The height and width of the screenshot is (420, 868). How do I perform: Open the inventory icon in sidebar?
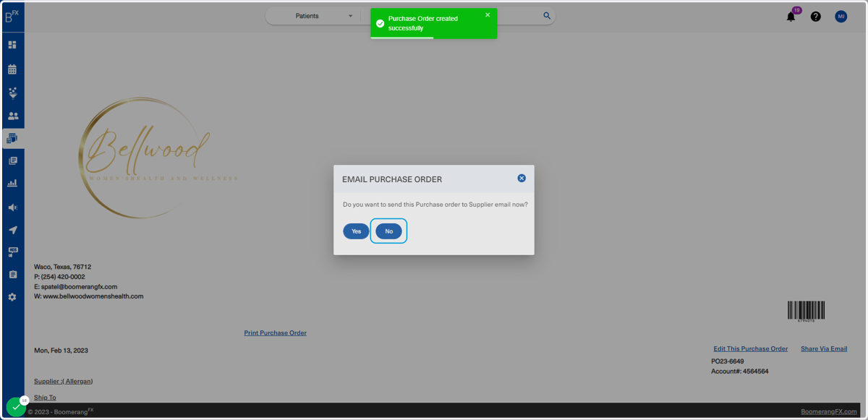(12, 138)
